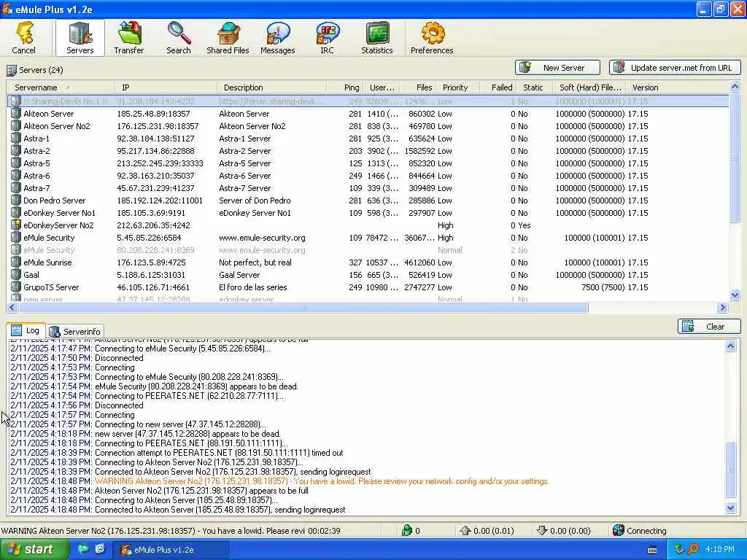Image resolution: width=747 pixels, height=560 pixels.
Task: Open Preferences
Action: 432,38
